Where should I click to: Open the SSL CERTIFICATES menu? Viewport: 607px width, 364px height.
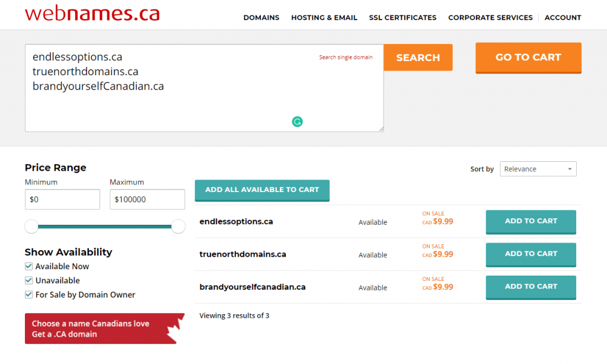(x=402, y=17)
